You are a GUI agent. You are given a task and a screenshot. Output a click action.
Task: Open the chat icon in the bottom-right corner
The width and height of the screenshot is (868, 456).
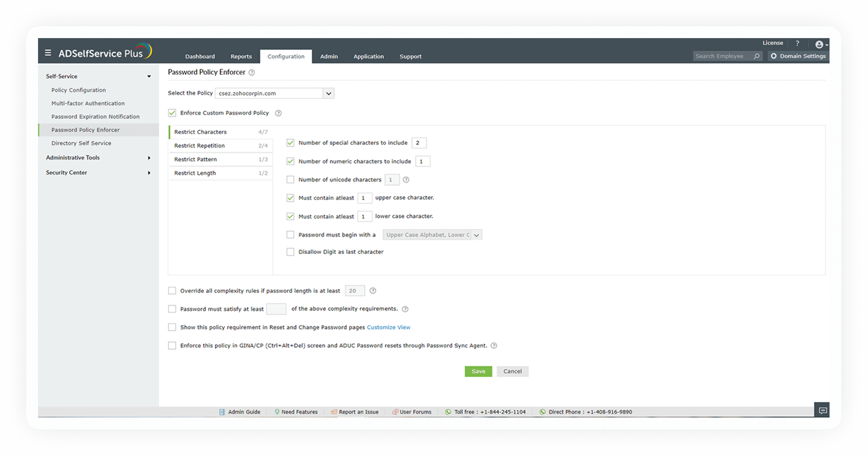[x=822, y=410]
